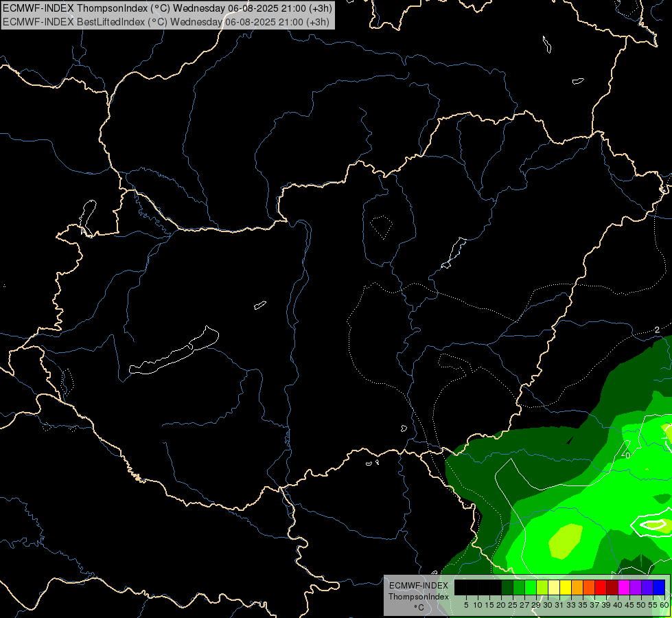The width and height of the screenshot is (672, 618).
Task: Select the yellow 31-33 legend swatch
Action: pyautogui.click(x=566, y=587)
